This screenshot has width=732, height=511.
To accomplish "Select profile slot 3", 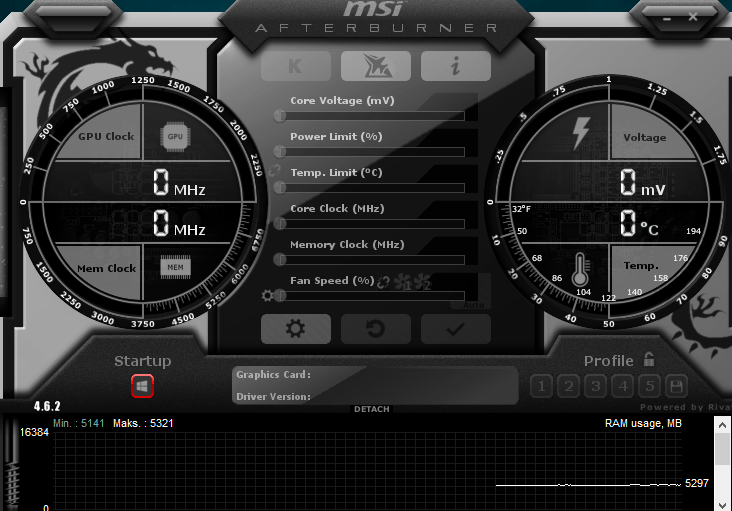I will pos(596,386).
